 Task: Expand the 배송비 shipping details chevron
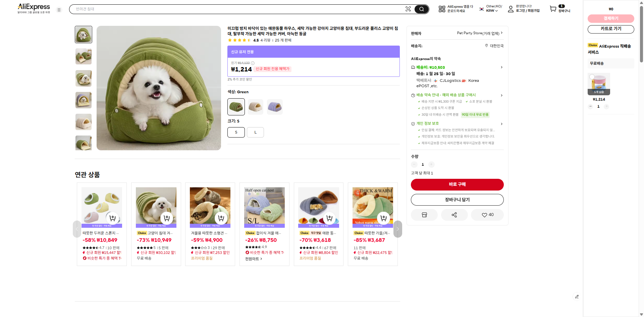point(501,67)
